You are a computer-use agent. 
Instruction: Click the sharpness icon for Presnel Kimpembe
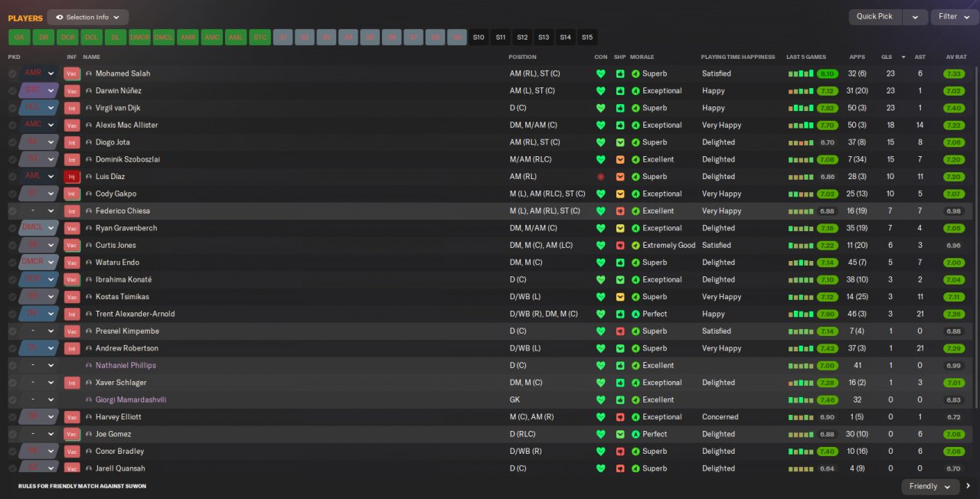click(620, 331)
